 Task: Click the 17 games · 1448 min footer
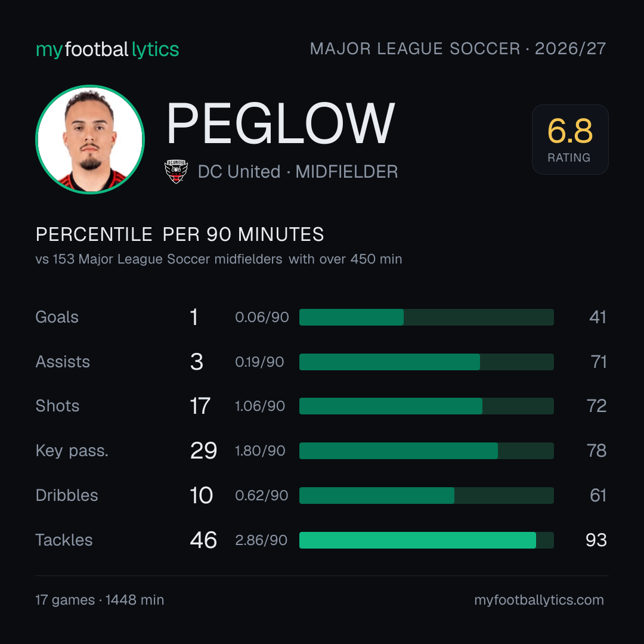pos(100,600)
